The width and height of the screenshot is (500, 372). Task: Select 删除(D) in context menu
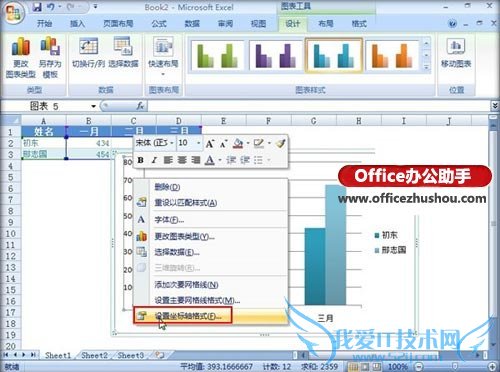(x=211, y=187)
